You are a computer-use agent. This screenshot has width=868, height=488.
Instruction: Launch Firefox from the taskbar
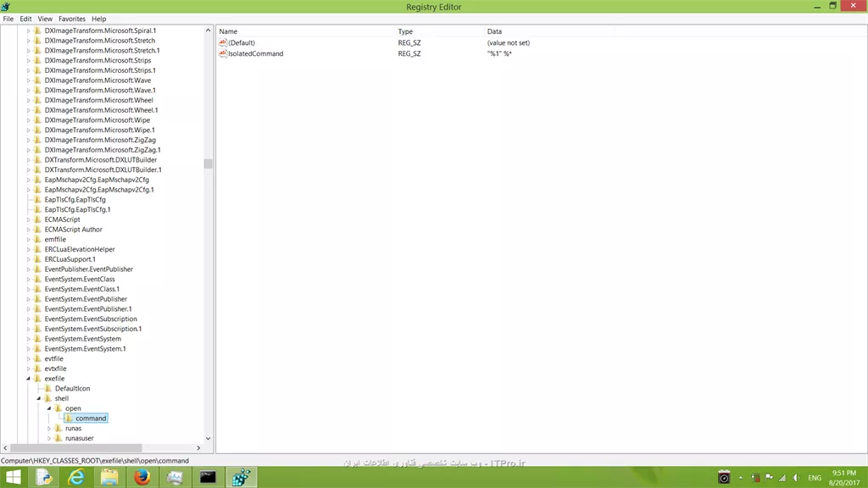pos(142,477)
